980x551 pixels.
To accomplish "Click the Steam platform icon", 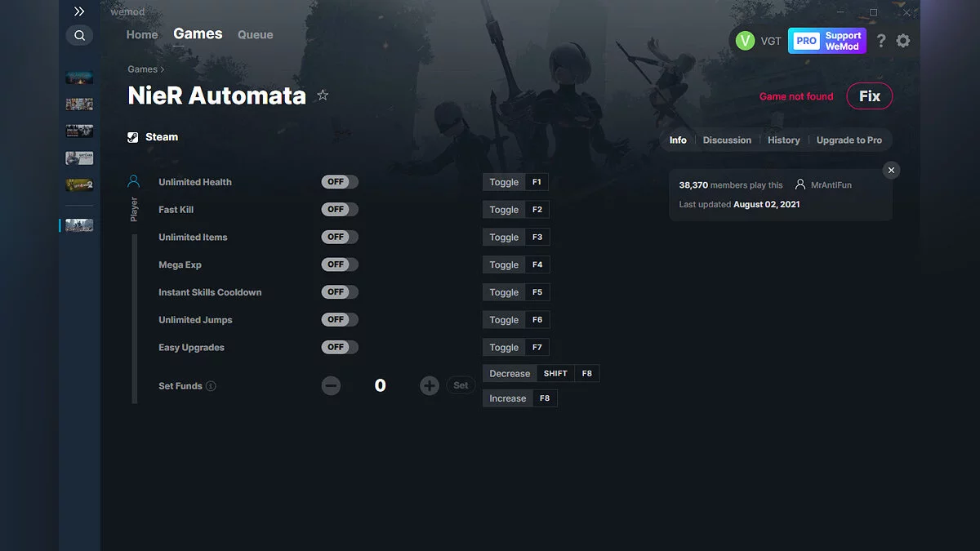I will point(133,137).
